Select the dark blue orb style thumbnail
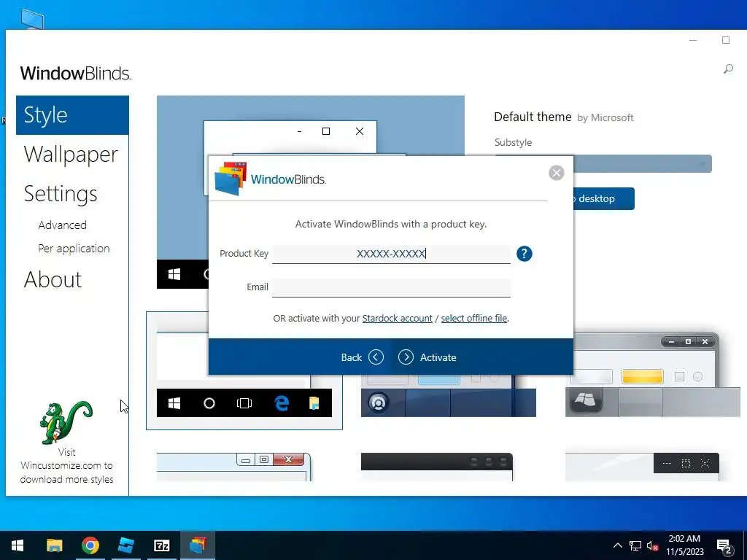The height and width of the screenshot is (560, 747). pyautogui.click(x=449, y=396)
